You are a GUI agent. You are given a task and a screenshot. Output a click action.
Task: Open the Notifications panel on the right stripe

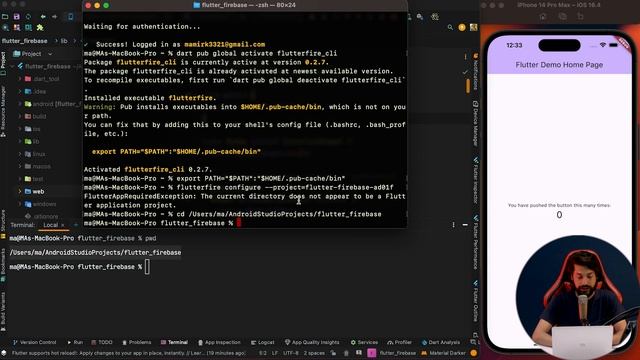tap(476, 72)
